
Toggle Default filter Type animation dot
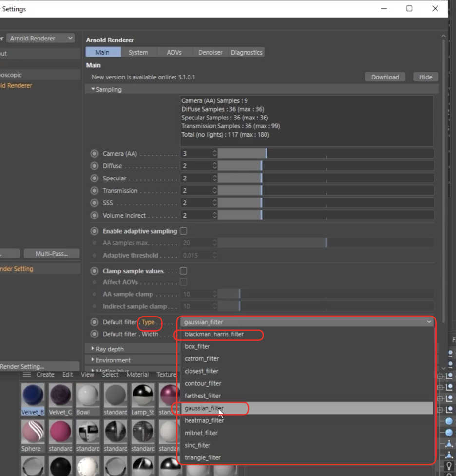pos(95,322)
